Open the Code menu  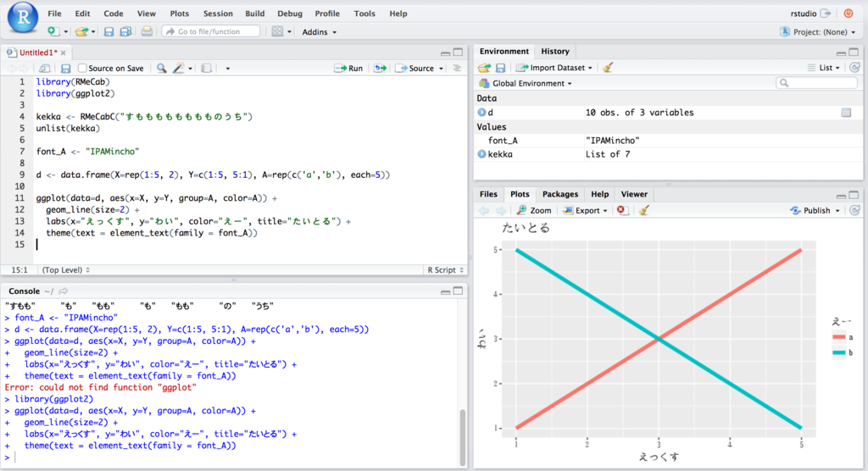pyautogui.click(x=114, y=14)
